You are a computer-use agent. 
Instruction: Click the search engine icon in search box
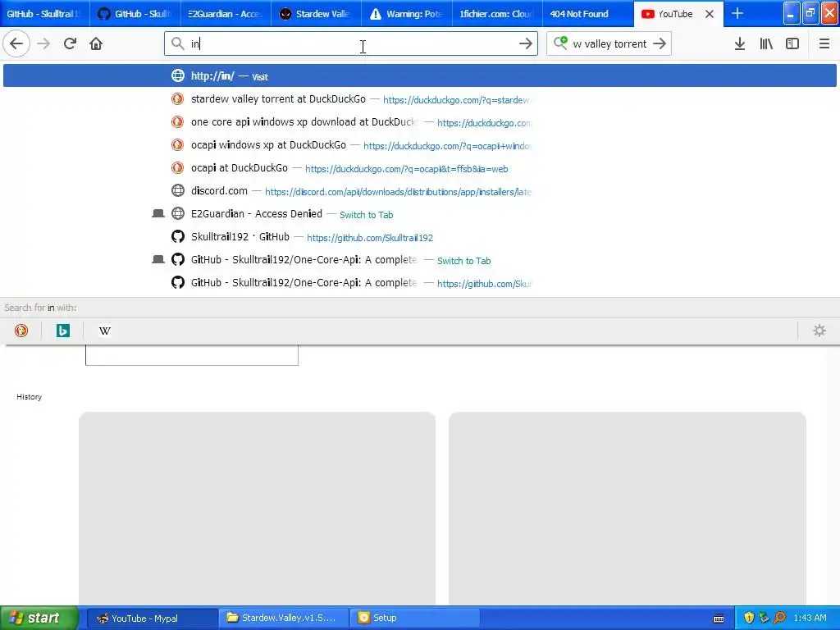click(560, 43)
